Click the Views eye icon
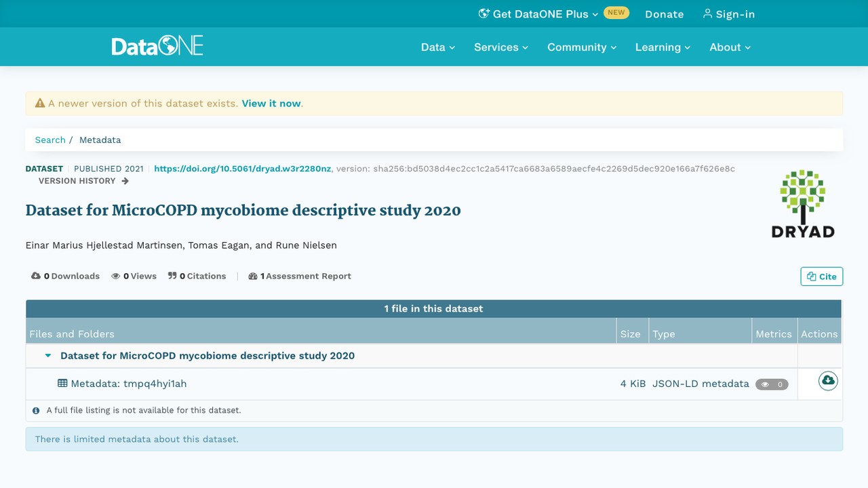The width and height of the screenshot is (868, 488). [116, 276]
